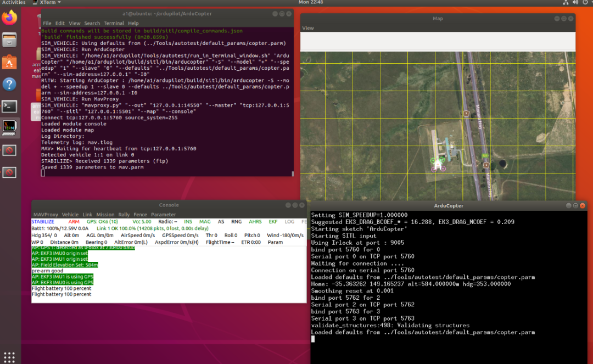
Task: Click the terminal window scrollbar
Action: pyautogui.click(x=292, y=174)
